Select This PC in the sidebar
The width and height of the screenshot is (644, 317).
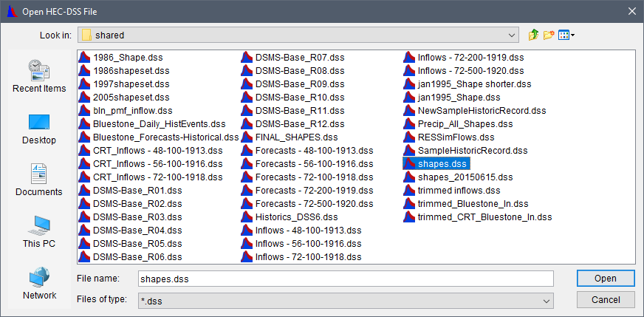[x=39, y=231]
